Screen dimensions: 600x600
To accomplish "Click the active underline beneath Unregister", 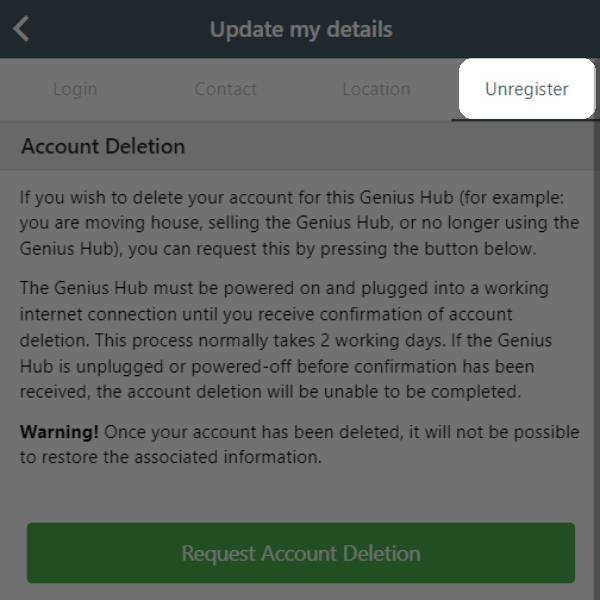I will pyautogui.click(x=525, y=120).
